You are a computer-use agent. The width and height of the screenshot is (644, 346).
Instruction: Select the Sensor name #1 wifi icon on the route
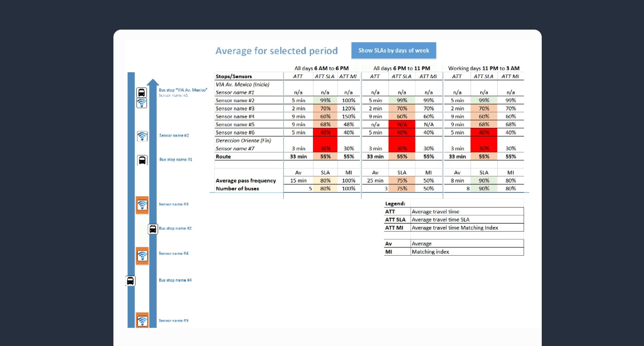click(141, 103)
